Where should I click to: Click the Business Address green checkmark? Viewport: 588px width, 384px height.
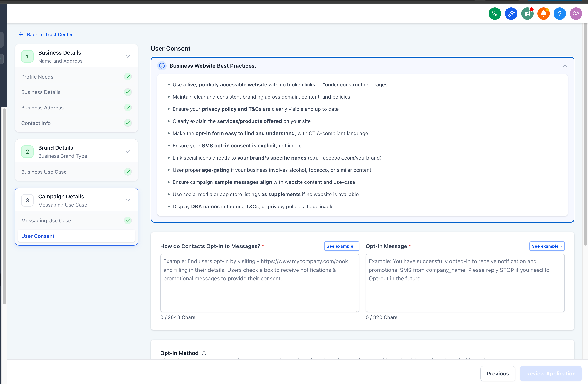[128, 108]
